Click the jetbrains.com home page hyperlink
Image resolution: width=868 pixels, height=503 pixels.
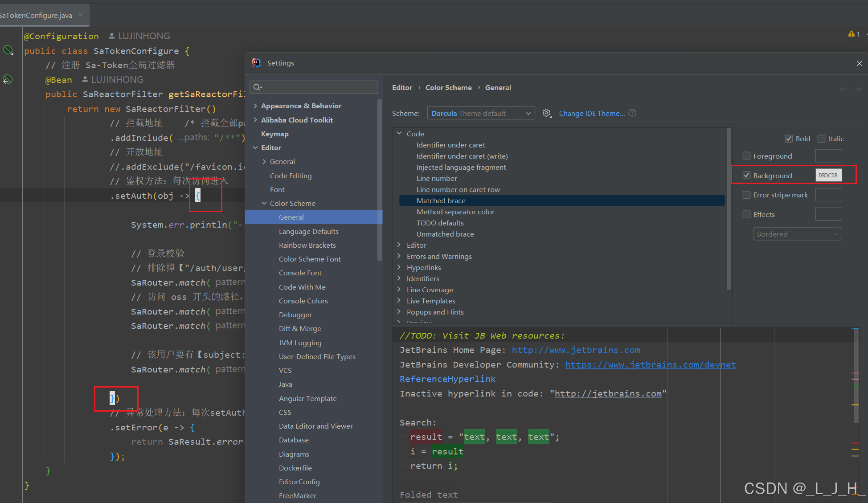[576, 350]
